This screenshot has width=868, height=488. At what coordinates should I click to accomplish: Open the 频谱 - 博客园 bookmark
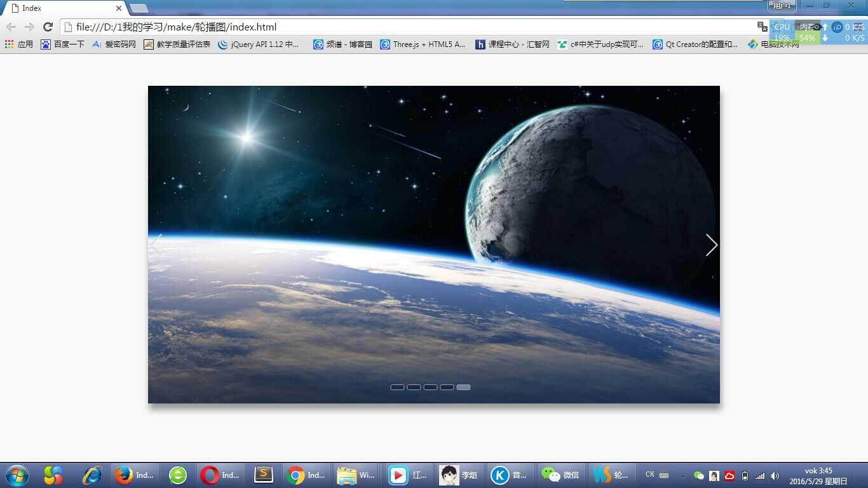click(x=342, y=44)
